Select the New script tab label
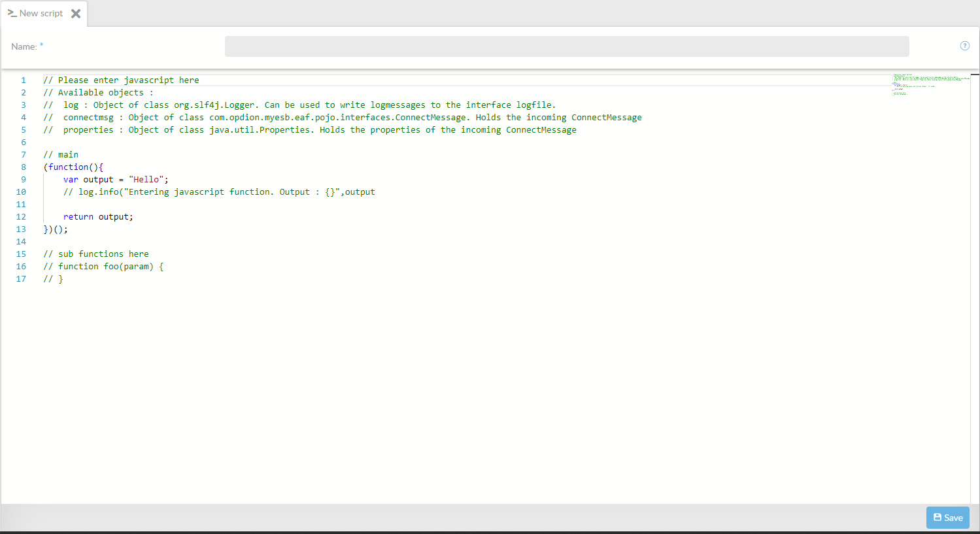This screenshot has width=980, height=534. click(41, 14)
